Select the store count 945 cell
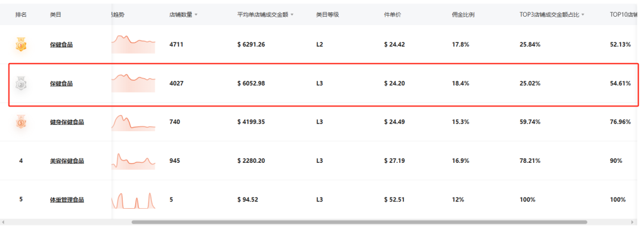Viewport: 644px width, 226px height. pyautogui.click(x=175, y=161)
